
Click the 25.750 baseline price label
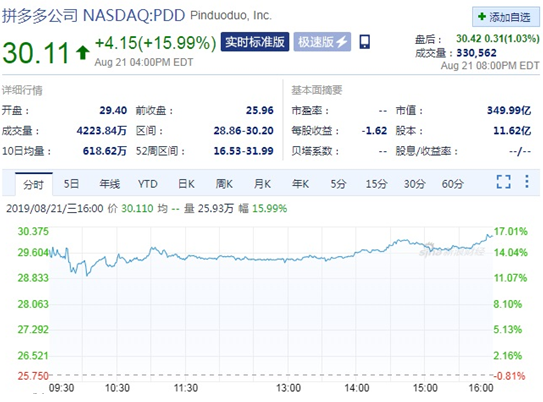coord(33,376)
